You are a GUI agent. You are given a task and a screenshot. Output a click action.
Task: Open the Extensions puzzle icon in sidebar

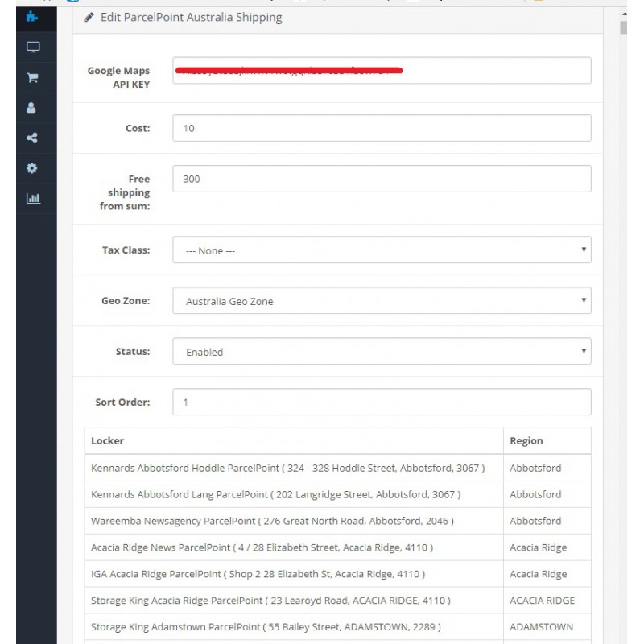click(x=32, y=16)
